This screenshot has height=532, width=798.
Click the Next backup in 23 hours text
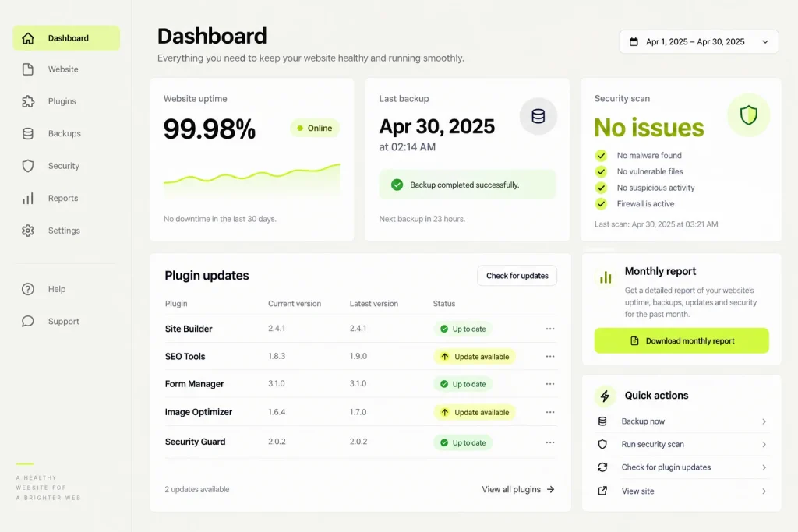click(x=422, y=219)
